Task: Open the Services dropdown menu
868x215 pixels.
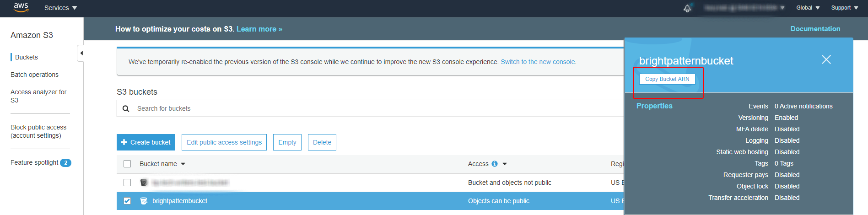Action: (x=60, y=8)
